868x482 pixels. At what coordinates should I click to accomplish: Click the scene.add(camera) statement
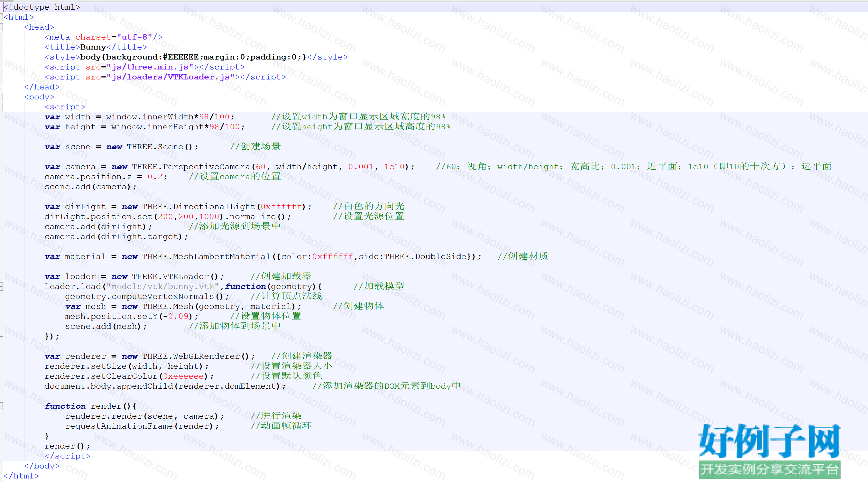tap(91, 187)
